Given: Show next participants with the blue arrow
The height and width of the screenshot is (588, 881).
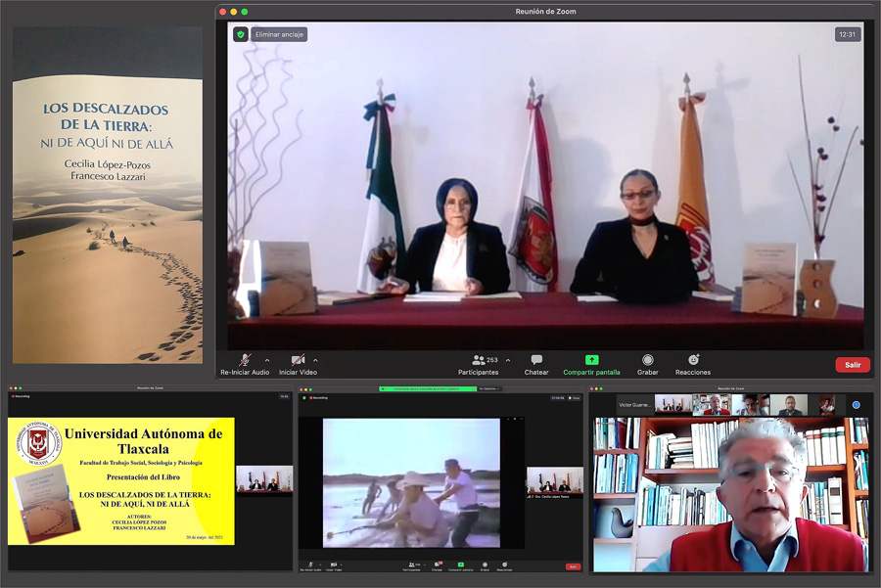Looking at the screenshot, I should pyautogui.click(x=856, y=405).
